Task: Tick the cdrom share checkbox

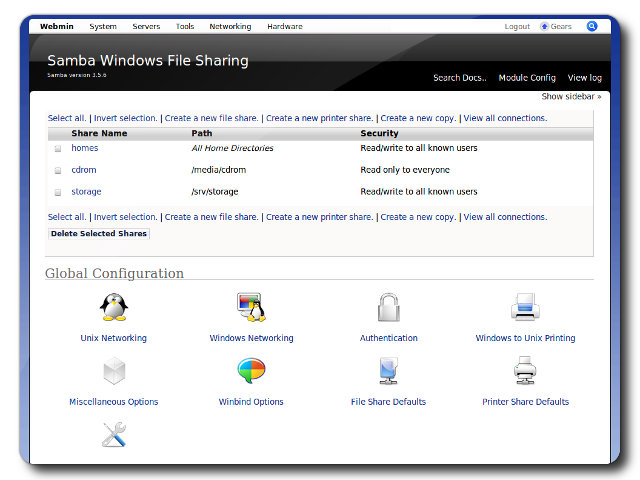Action: (x=58, y=171)
